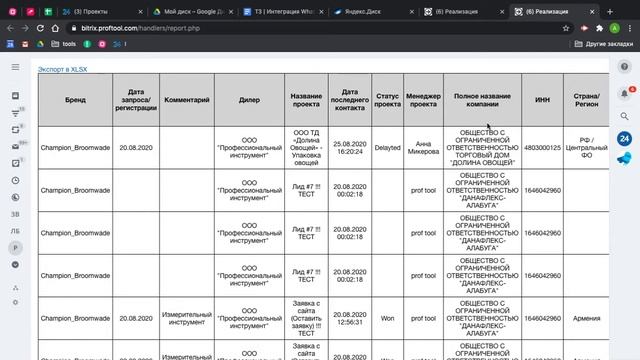Open the mail envelope sidebar item
Viewport: 640px width, 360px height.
click(x=16, y=147)
